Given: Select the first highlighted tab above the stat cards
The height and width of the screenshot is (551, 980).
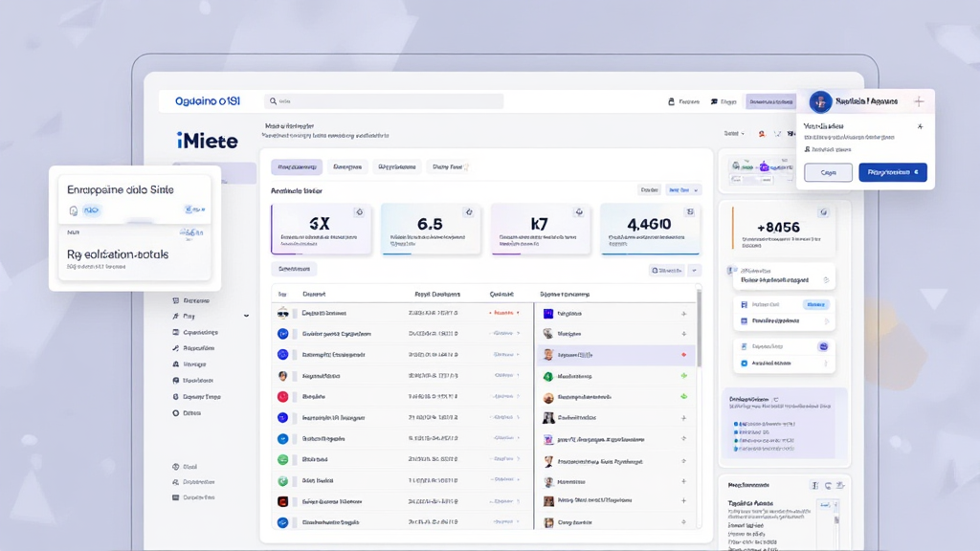Looking at the screenshot, I should click(297, 167).
